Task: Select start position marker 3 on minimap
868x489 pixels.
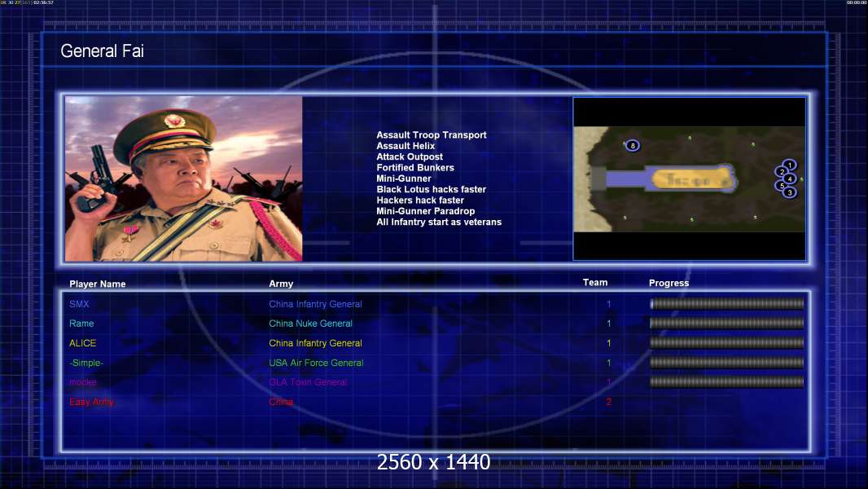Action: pos(790,192)
